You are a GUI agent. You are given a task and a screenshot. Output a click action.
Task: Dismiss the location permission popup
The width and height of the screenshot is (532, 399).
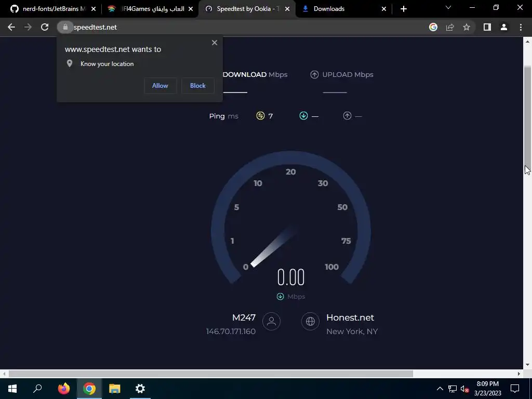click(x=215, y=43)
